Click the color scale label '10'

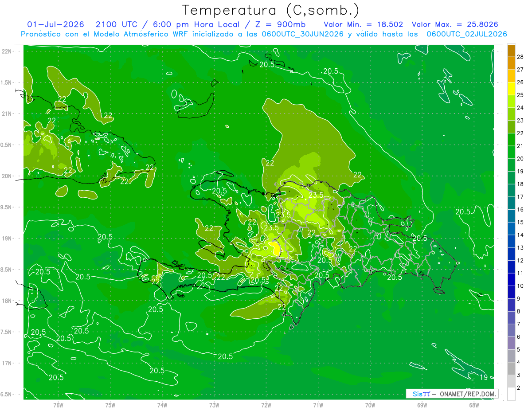point(521,286)
